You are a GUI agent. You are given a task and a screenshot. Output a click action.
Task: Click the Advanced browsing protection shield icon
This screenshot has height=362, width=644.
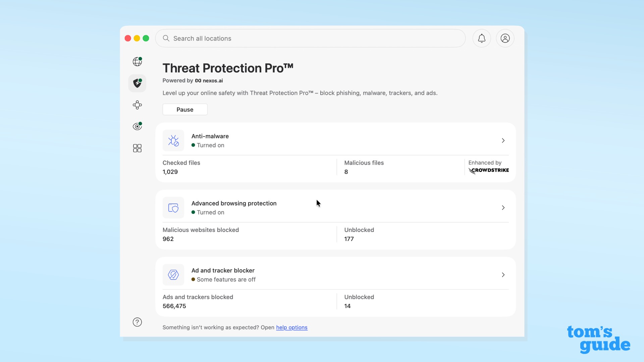click(173, 207)
